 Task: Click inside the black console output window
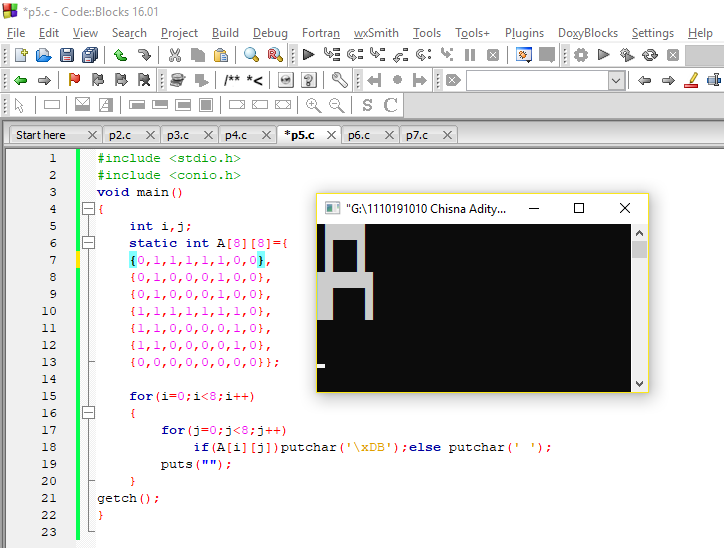pyautogui.click(x=474, y=308)
